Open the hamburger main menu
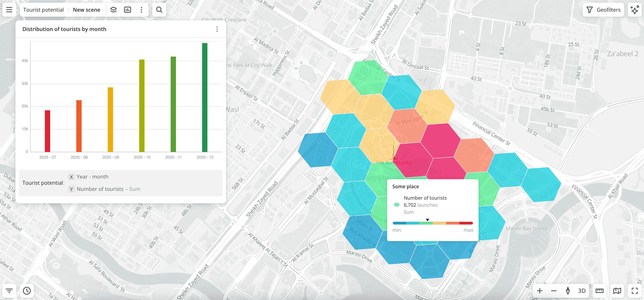Screen dimensions: 644x300 click(x=9, y=10)
